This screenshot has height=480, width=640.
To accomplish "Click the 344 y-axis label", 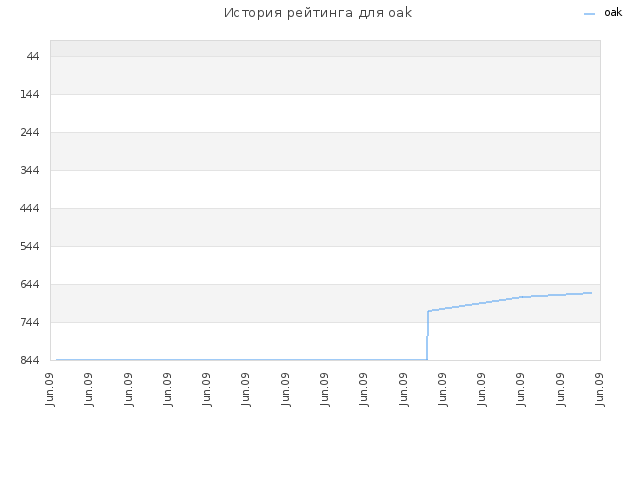I will pos(30,170).
